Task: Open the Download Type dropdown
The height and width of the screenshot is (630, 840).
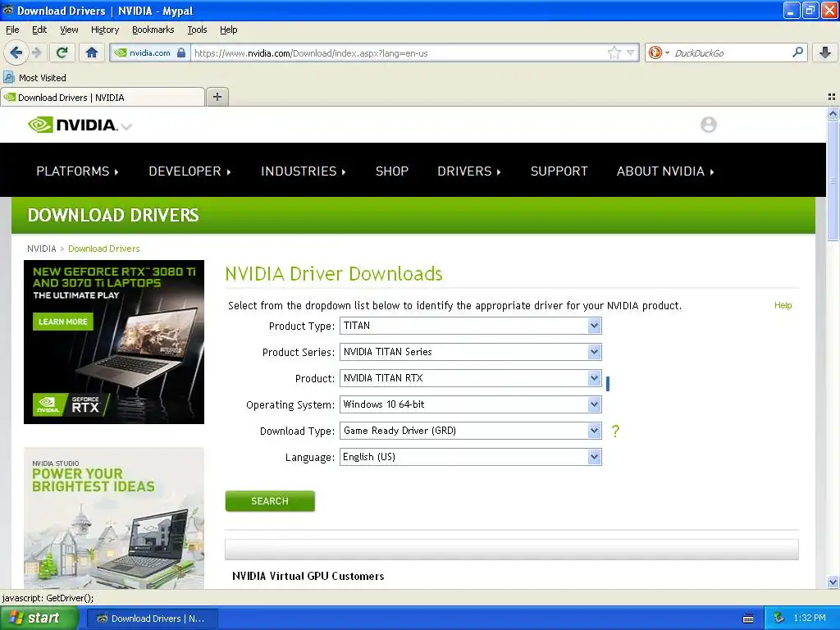Action: (470, 431)
